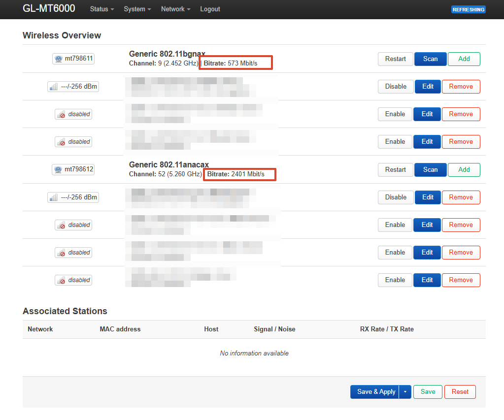504x420 pixels.
Task: Click the 'Associated Stations' heading
Action: [65, 311]
